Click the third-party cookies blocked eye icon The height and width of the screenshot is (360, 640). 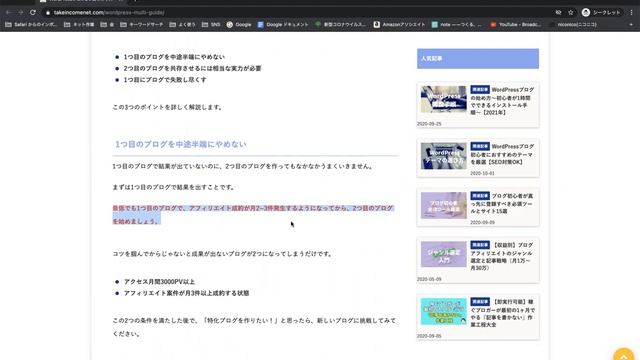(x=558, y=13)
